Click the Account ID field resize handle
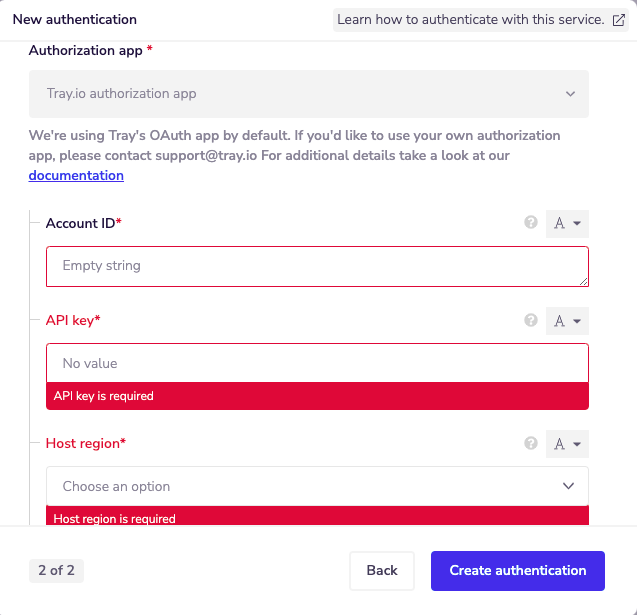Viewport: 637px width, 615px height. click(583, 281)
